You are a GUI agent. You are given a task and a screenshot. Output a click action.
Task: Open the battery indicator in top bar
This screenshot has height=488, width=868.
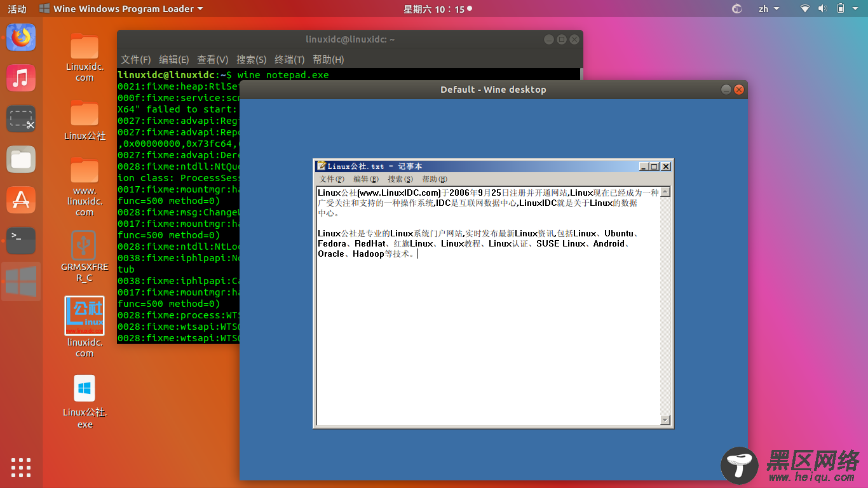pyautogui.click(x=841, y=9)
